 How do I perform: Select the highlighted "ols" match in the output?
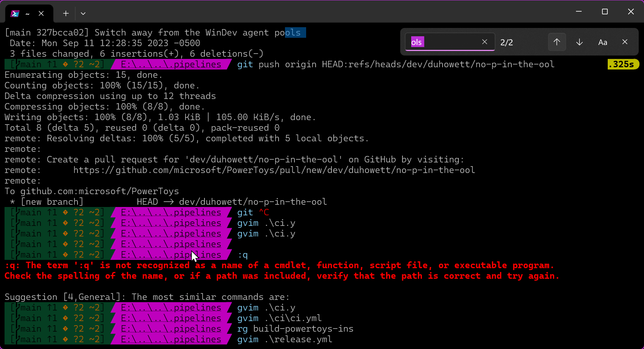(295, 32)
